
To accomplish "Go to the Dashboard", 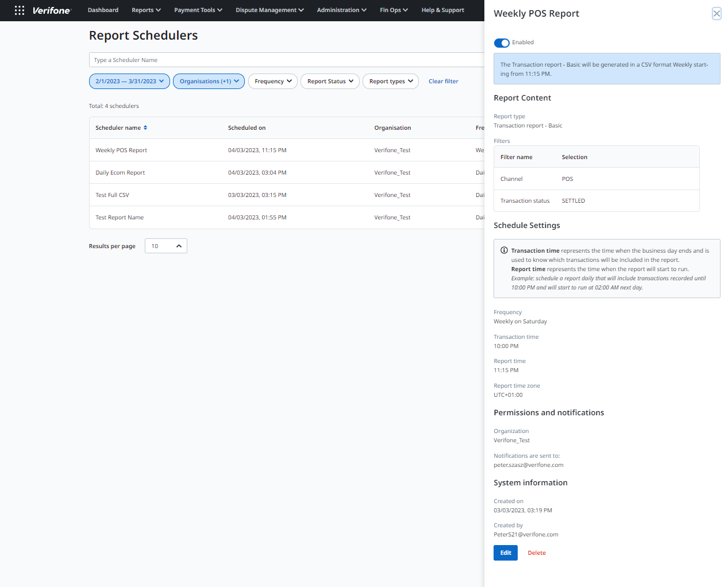I will [x=103, y=10].
